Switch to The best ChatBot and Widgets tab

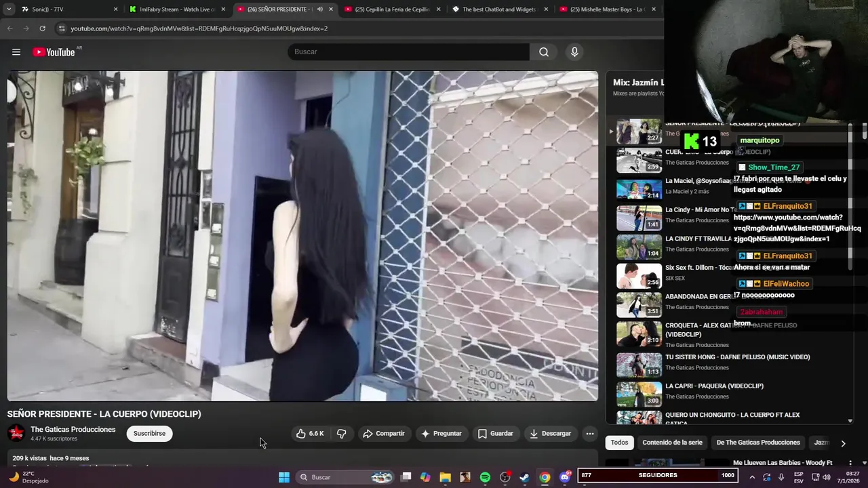point(499,9)
